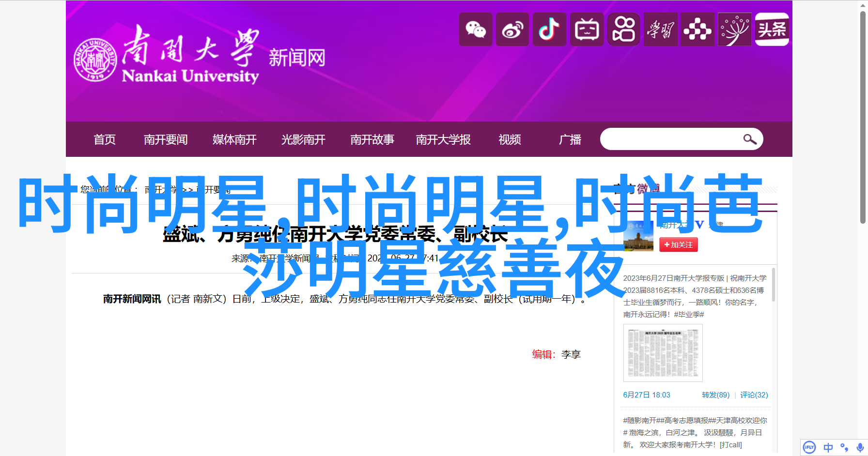This screenshot has height=456, width=868.
Task: Open 南开大学报 from the navigation bar
Action: point(443,139)
